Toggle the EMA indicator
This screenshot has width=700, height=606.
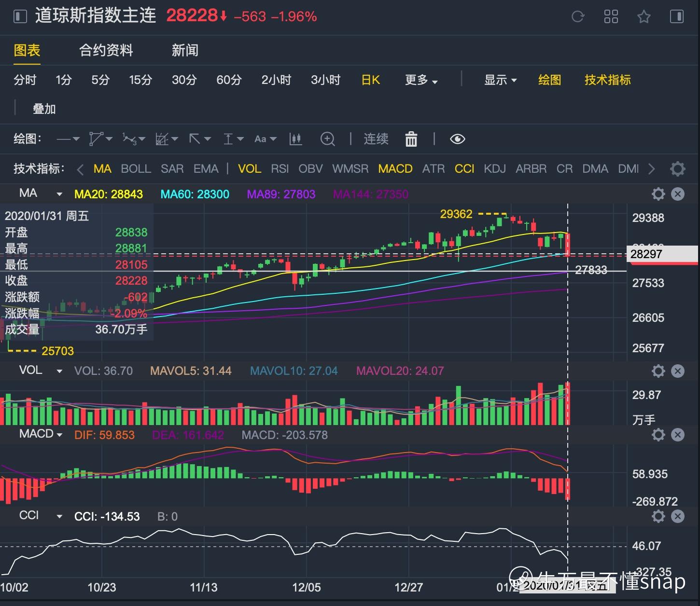coord(206,169)
